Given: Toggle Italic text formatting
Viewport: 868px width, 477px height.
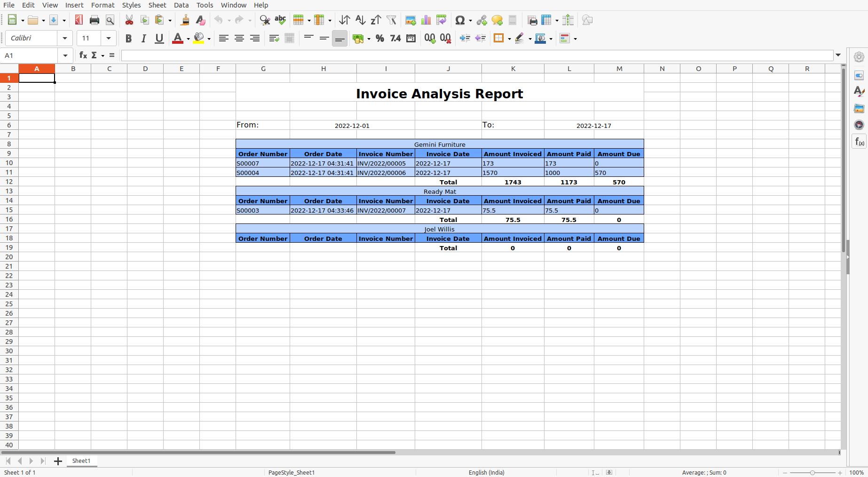Looking at the screenshot, I should tap(144, 39).
